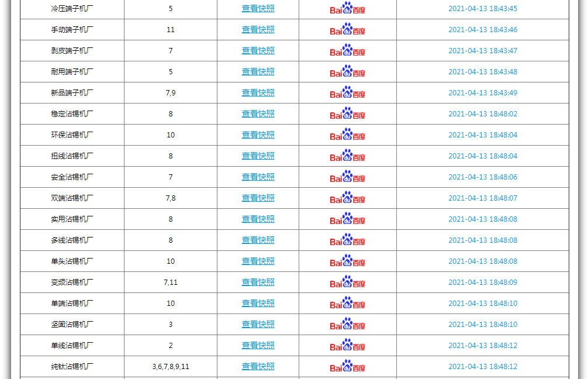Follow 查看快照 in the 单线沾锡机厂 row
This screenshot has width=588, height=379.
point(258,345)
